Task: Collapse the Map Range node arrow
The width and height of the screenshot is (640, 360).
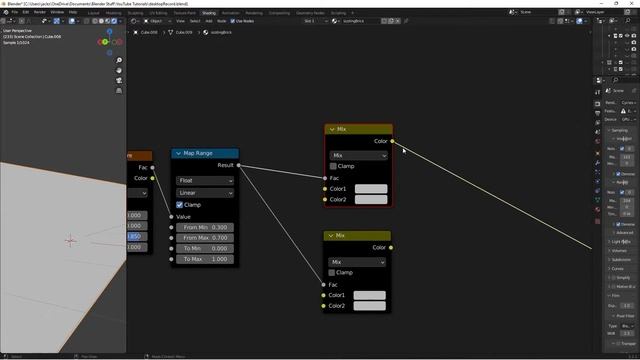Action: tap(178, 153)
